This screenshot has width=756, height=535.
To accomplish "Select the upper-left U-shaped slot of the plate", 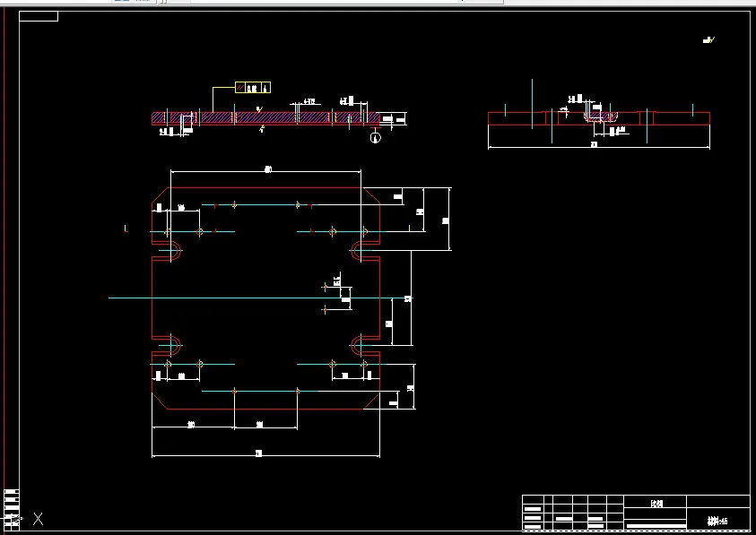I will [167, 251].
